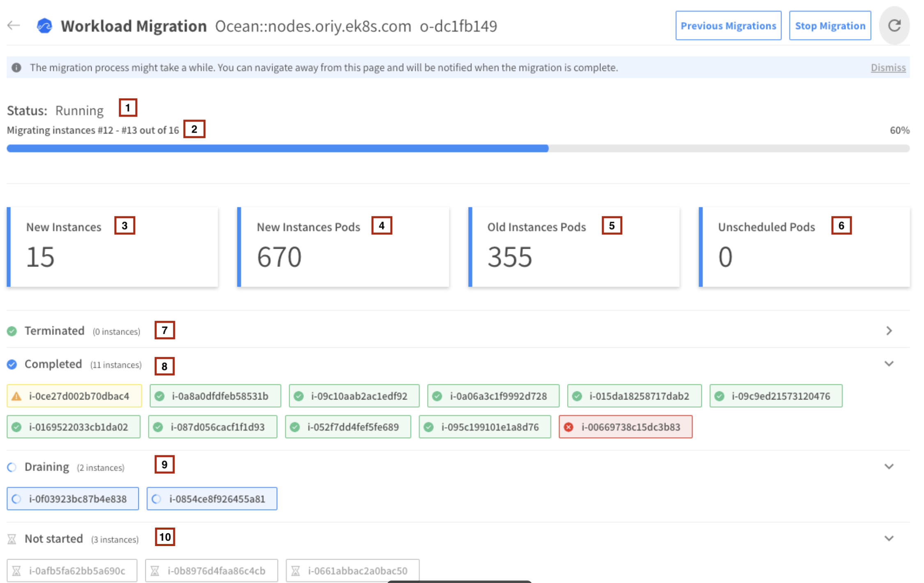Screen dimensions: 924x583
Task: Collapse the Not started section chevron
Action: (889, 539)
